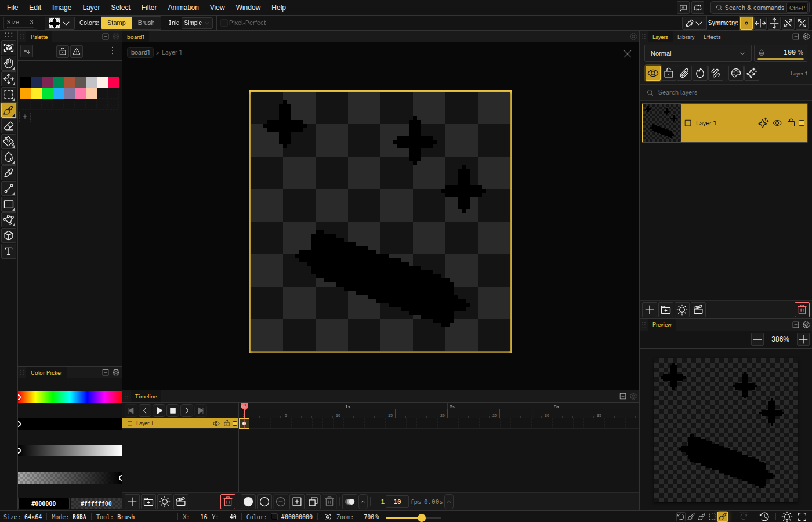812x522 pixels.
Task: Select the Line tool
Action: 9,188
